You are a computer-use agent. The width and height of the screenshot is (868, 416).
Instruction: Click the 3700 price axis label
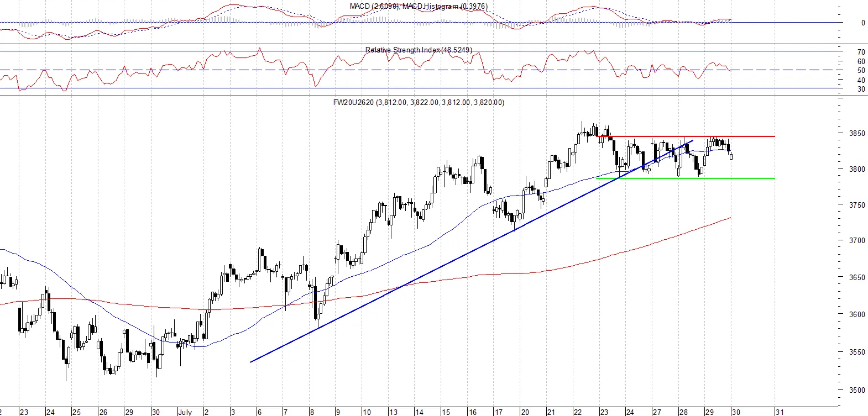pyautogui.click(x=857, y=240)
